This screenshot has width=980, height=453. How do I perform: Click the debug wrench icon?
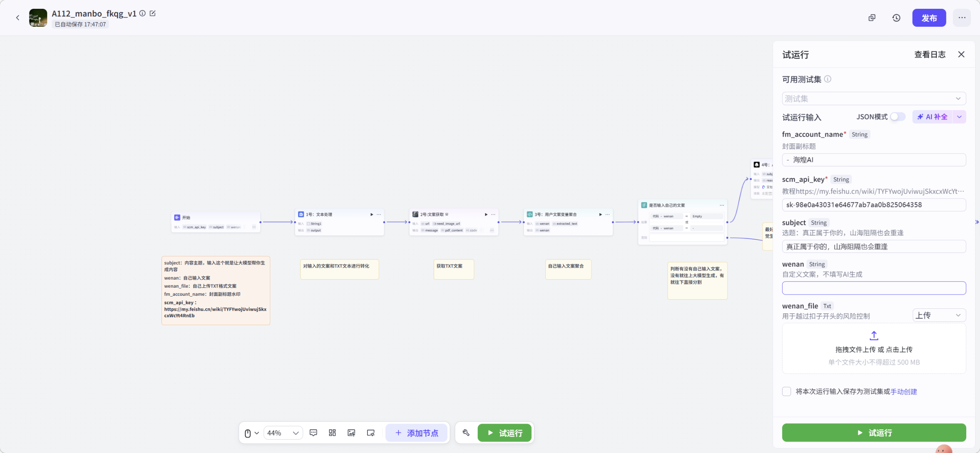coord(466,433)
